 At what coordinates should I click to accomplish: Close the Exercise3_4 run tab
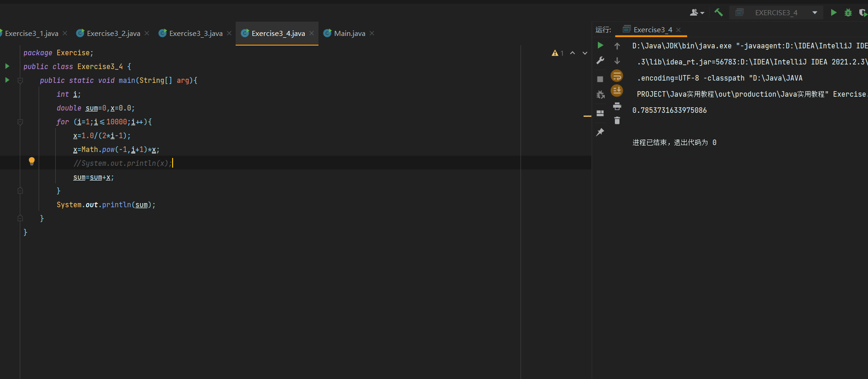tap(678, 30)
